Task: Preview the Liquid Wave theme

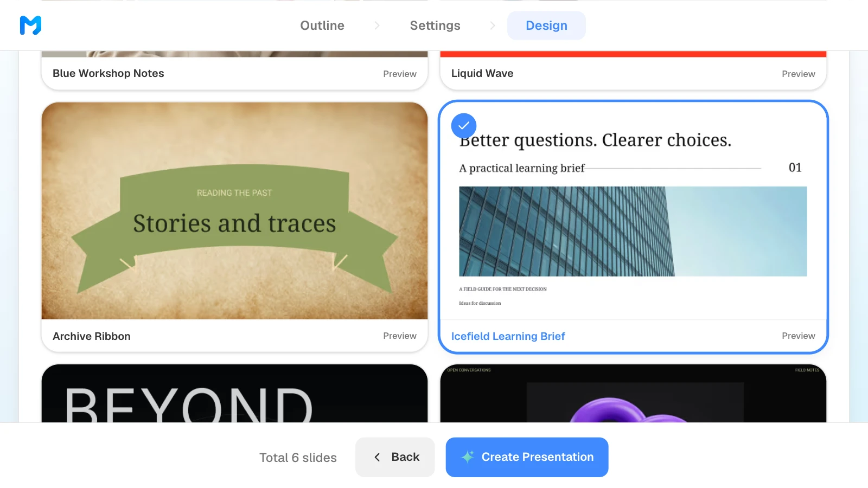Action: coord(799,74)
